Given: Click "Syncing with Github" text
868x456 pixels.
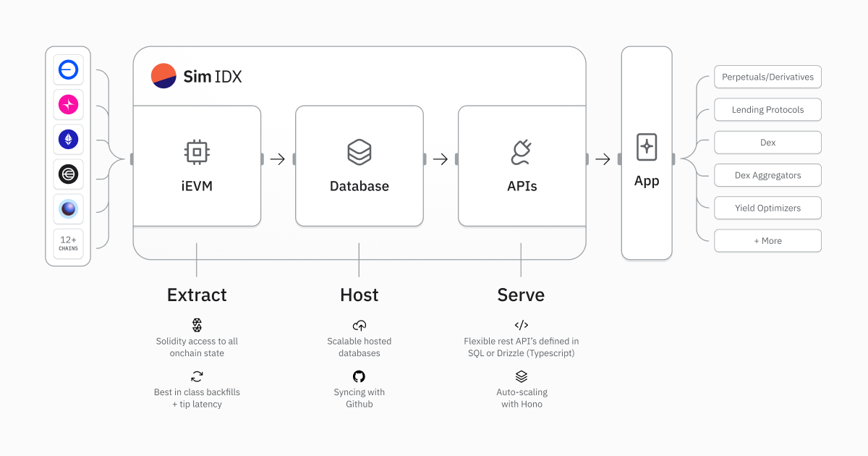Looking at the screenshot, I should point(359,398).
